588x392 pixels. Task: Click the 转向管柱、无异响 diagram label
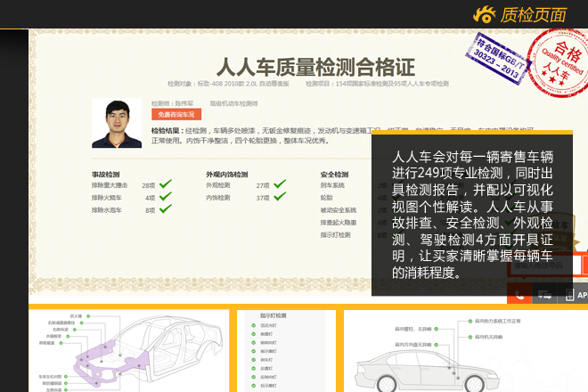tap(412, 329)
